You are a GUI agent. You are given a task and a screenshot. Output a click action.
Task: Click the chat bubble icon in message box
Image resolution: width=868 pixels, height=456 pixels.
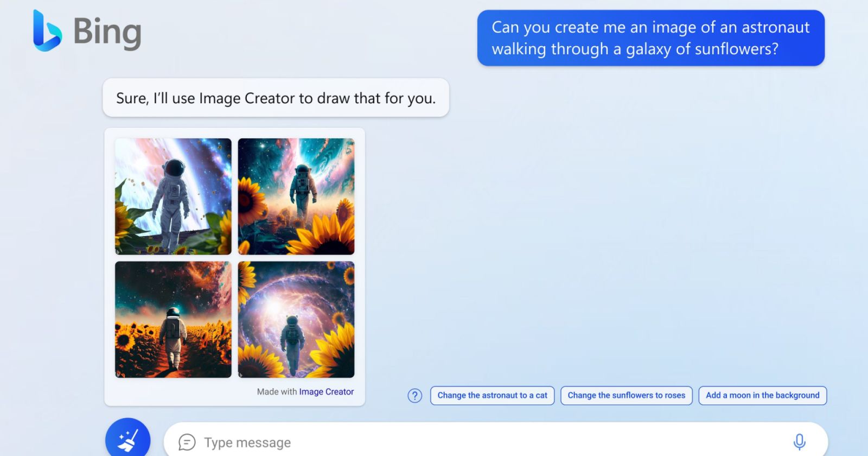[x=187, y=442]
